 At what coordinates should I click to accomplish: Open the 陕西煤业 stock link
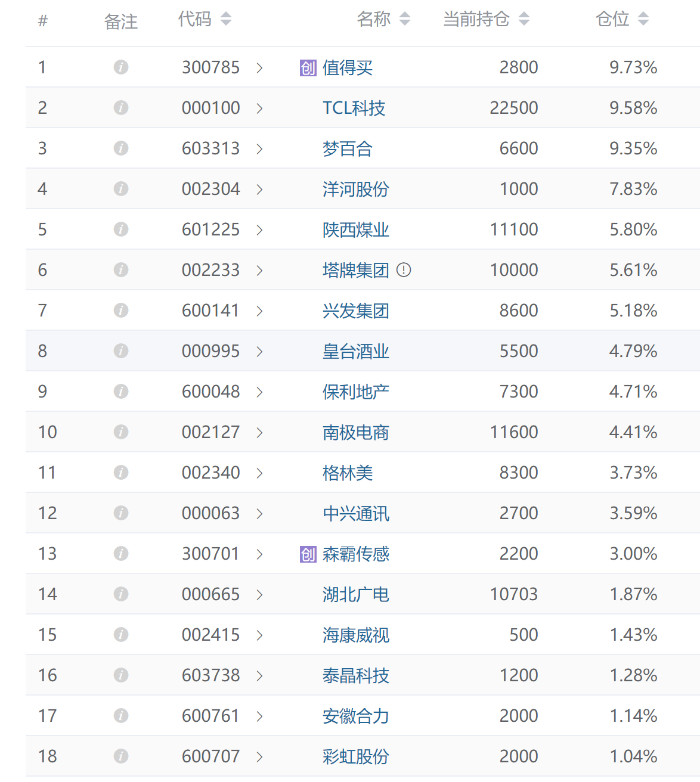click(356, 230)
